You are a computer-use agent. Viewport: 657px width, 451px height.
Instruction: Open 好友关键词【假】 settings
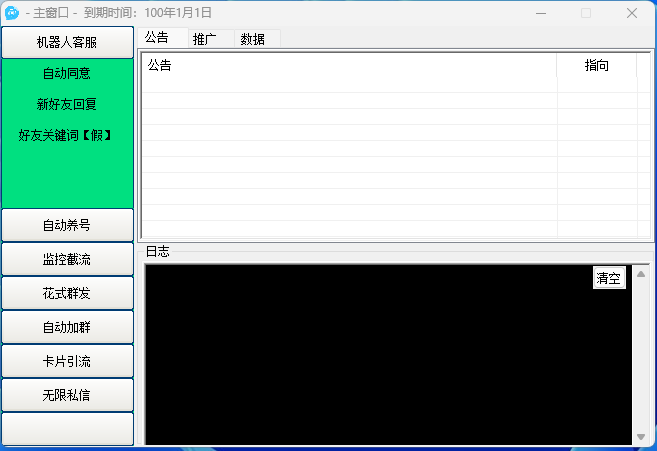(65, 135)
